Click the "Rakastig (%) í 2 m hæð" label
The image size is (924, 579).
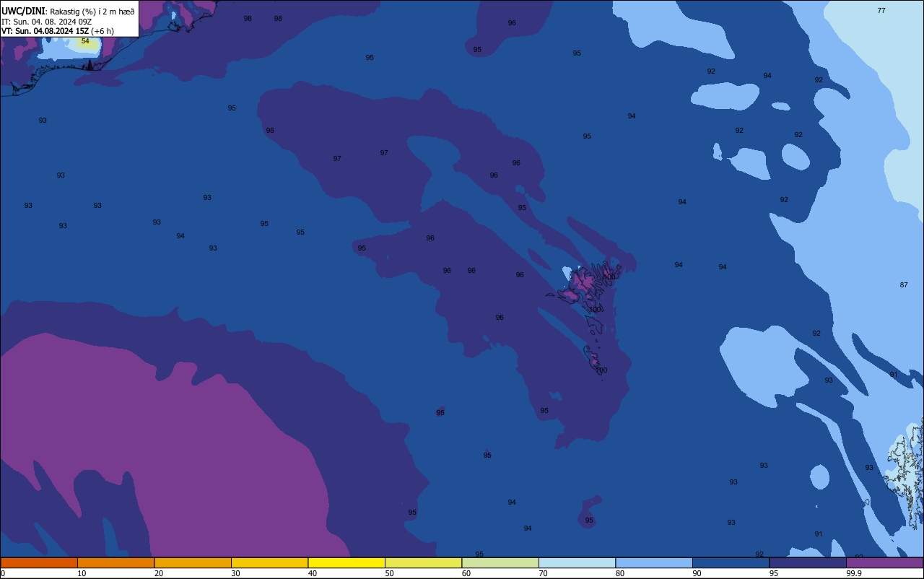[x=92, y=11]
